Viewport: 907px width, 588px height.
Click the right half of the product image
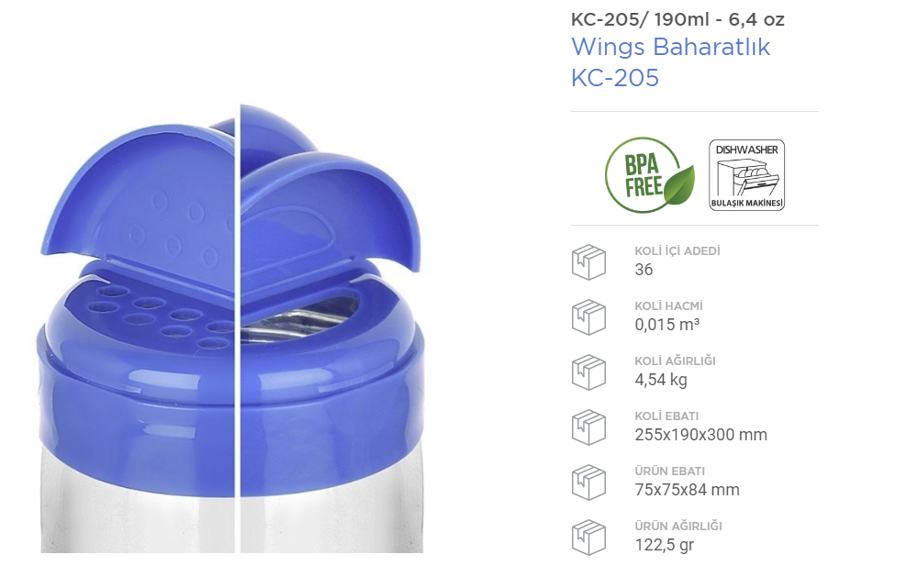332,328
